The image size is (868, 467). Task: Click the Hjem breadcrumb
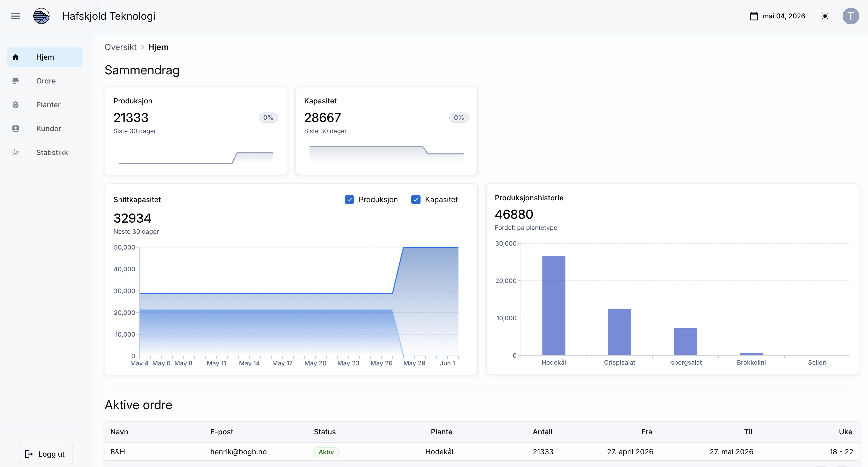(158, 47)
